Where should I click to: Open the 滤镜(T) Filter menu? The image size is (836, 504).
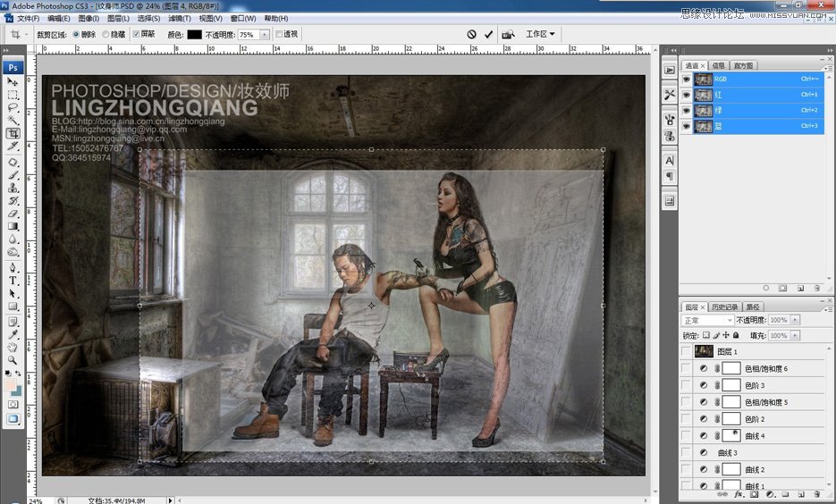pos(179,18)
